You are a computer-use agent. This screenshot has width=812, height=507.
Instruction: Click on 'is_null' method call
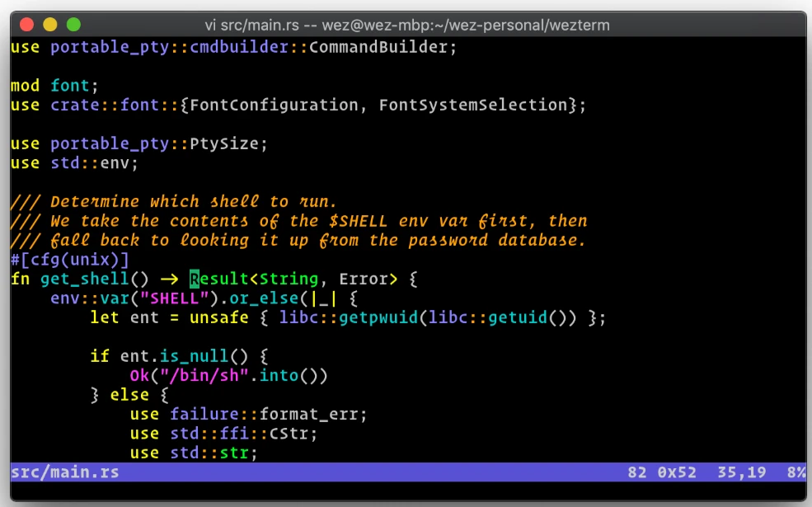click(x=195, y=356)
